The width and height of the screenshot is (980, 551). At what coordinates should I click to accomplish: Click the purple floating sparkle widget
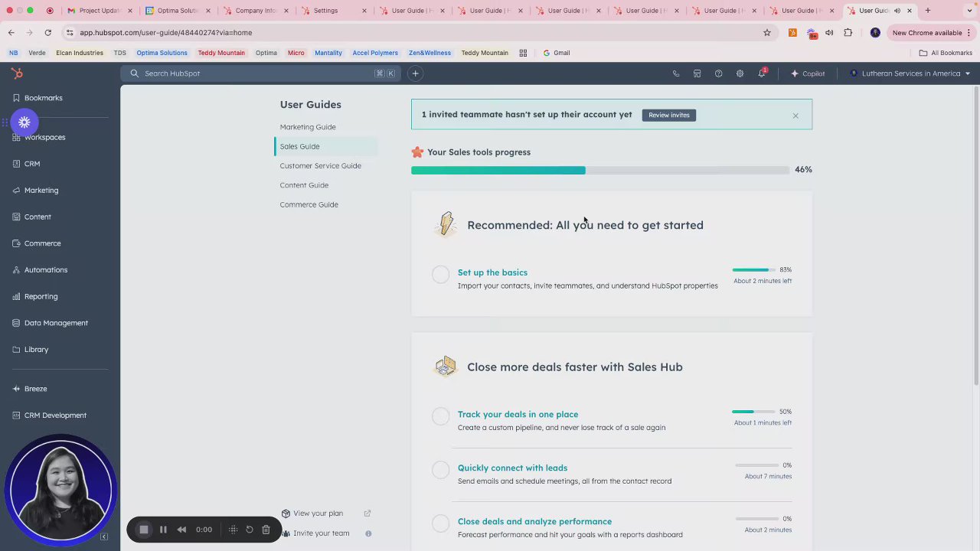[x=24, y=122]
